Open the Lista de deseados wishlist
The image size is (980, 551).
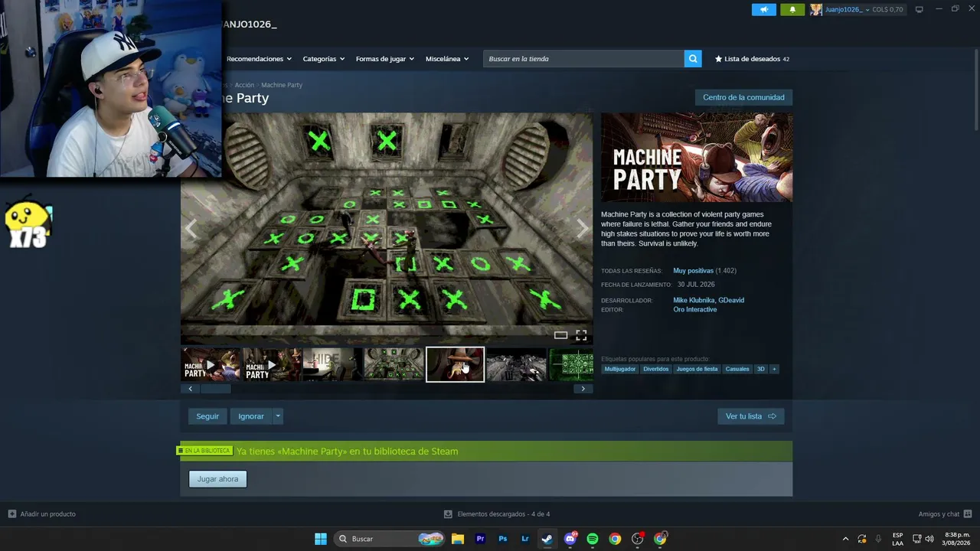pyautogui.click(x=752, y=59)
